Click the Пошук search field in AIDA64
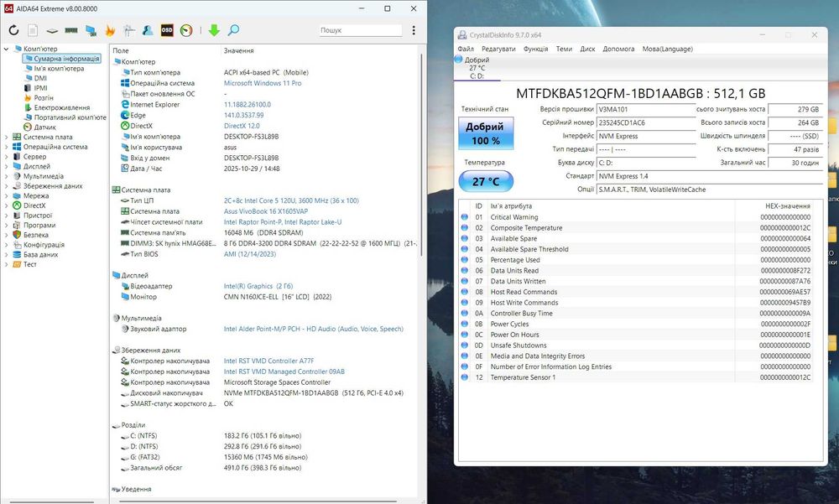Screen dimensions: 839x504 361,30
